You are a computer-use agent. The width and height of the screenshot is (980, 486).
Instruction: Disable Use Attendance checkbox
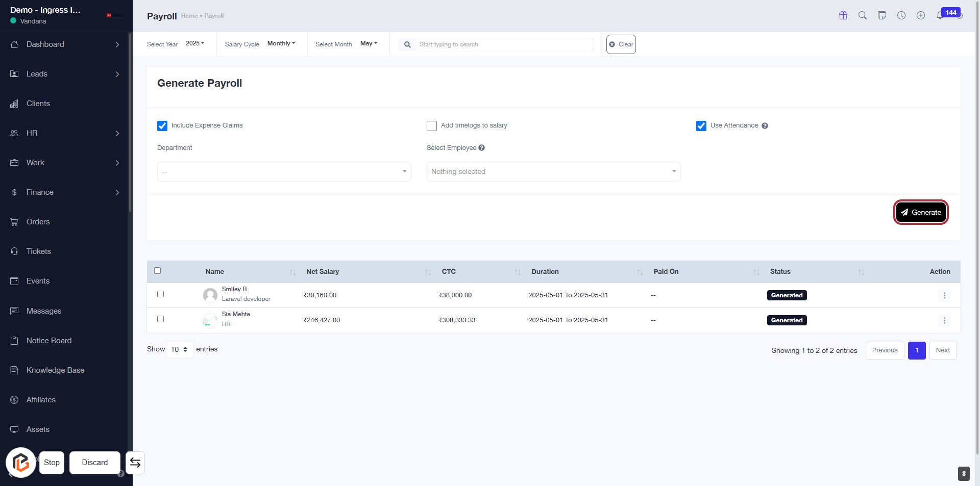pyautogui.click(x=701, y=126)
